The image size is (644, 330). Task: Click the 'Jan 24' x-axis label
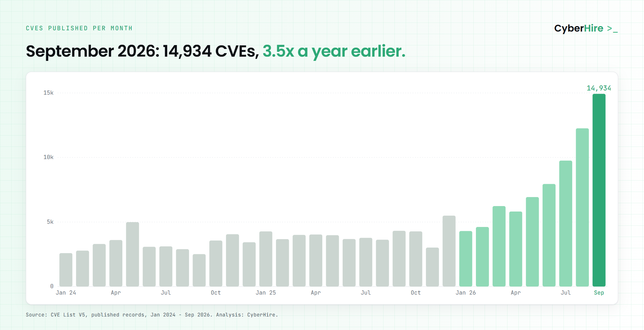pos(66,293)
